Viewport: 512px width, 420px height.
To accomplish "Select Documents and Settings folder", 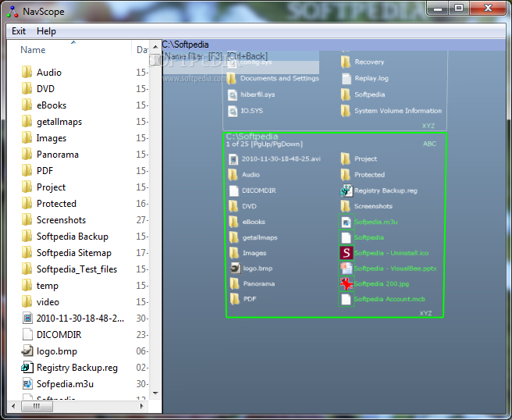I will (x=273, y=78).
